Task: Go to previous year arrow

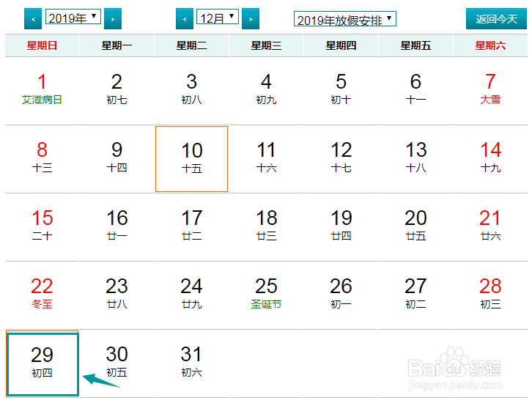Action: 33,19
